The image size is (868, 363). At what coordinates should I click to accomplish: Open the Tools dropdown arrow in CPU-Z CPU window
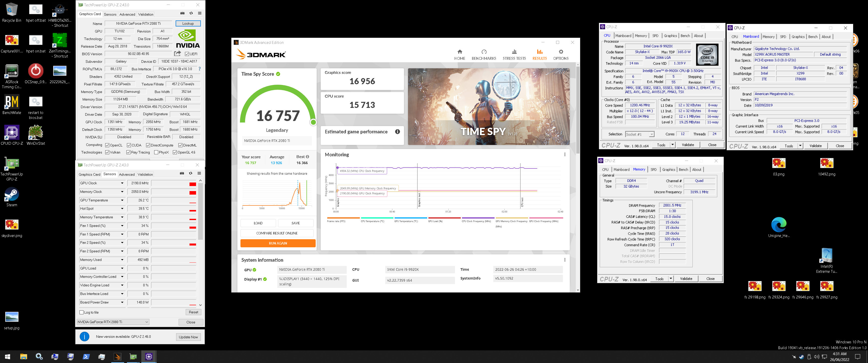coord(672,145)
